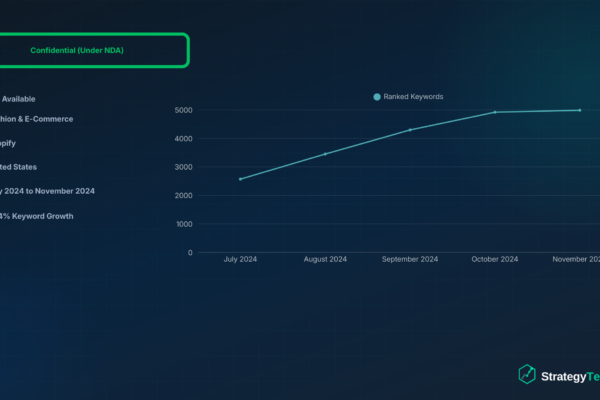The image size is (600, 400).
Task: Click the 'ted States' country text
Action: [18, 167]
